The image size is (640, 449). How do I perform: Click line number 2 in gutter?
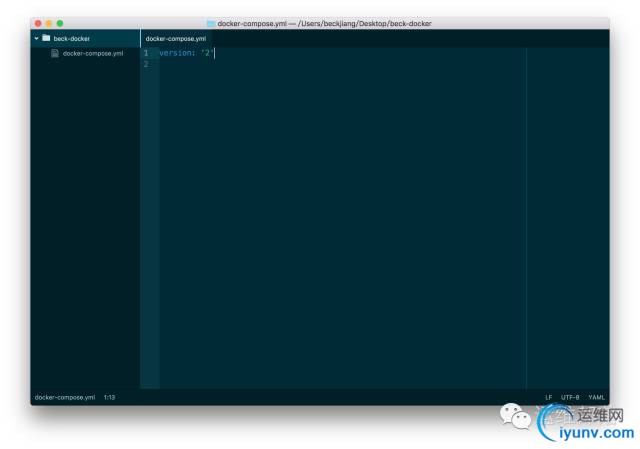[146, 64]
